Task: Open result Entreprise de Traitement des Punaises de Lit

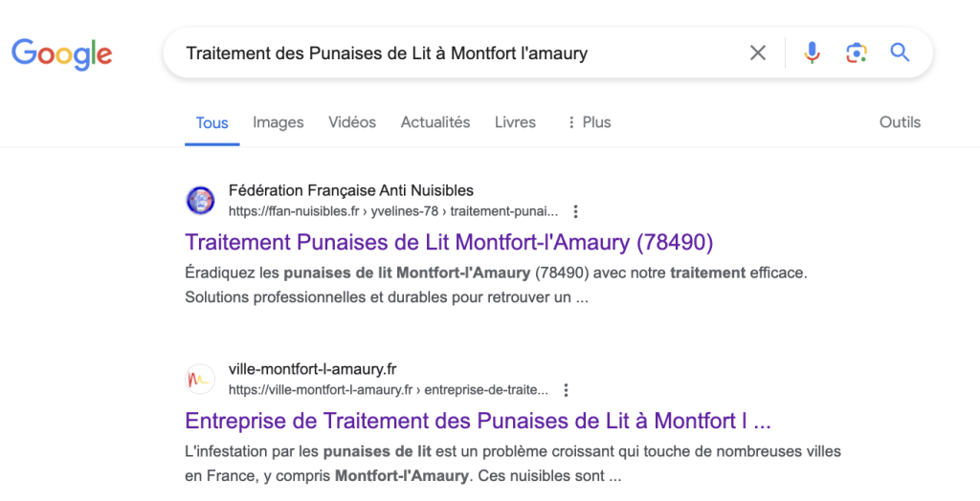Action: (x=479, y=421)
